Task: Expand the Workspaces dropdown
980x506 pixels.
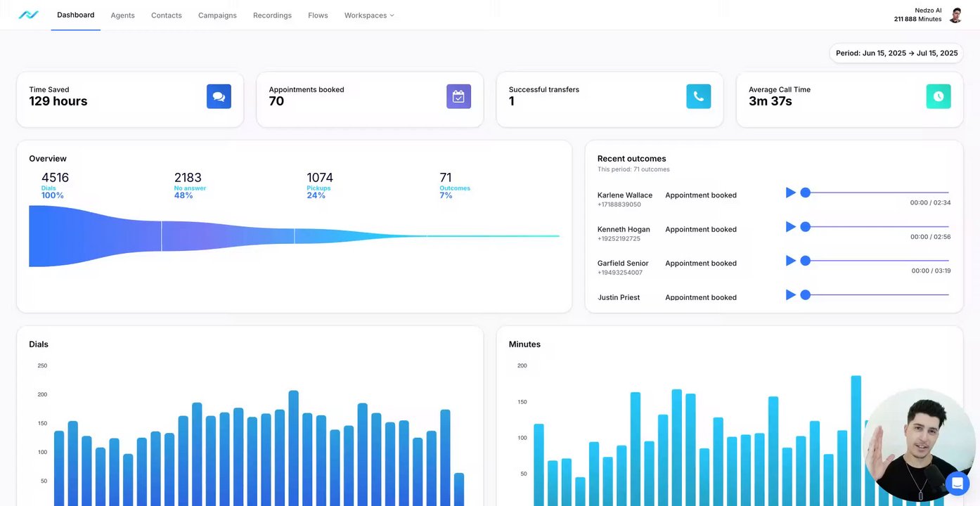Action: (369, 15)
